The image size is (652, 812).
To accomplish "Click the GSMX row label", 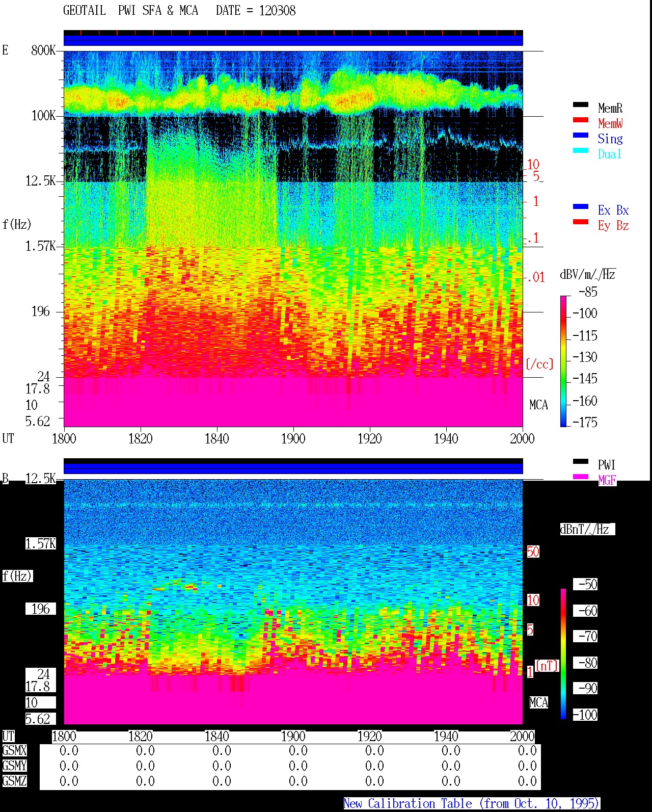I will 14,751.
